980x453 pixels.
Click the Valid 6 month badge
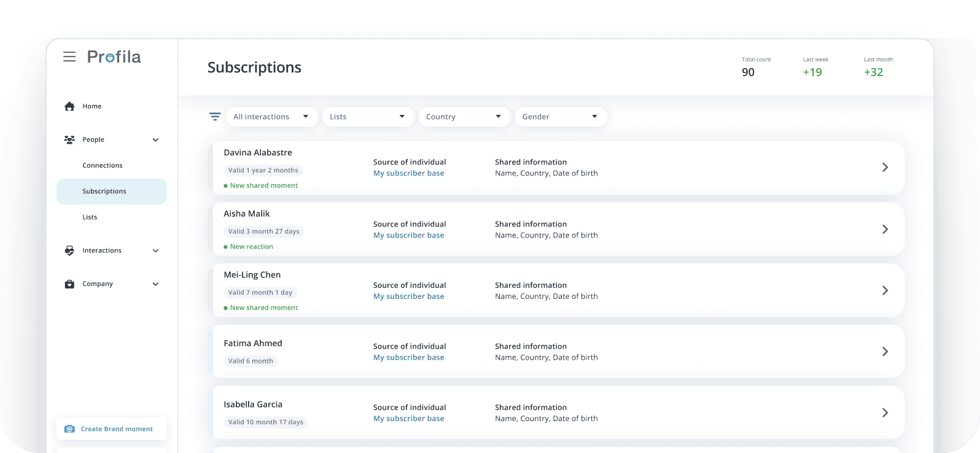pyautogui.click(x=251, y=361)
